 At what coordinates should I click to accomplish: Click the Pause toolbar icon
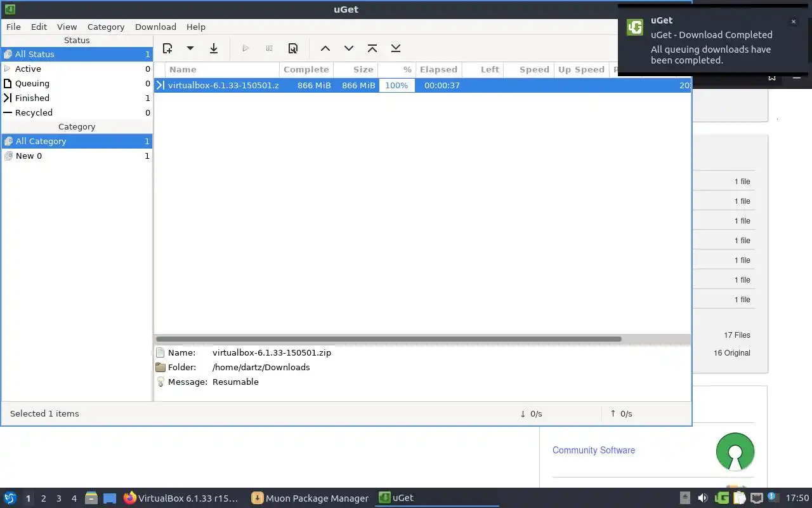point(269,48)
